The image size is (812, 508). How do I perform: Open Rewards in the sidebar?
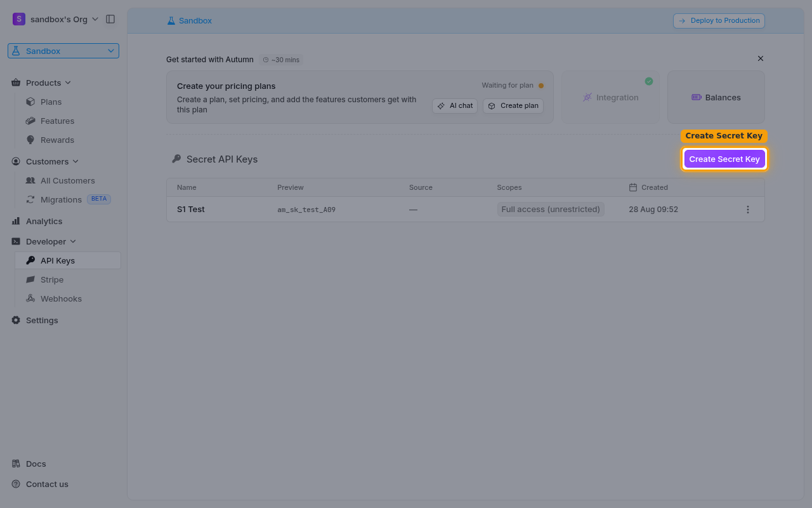click(57, 140)
